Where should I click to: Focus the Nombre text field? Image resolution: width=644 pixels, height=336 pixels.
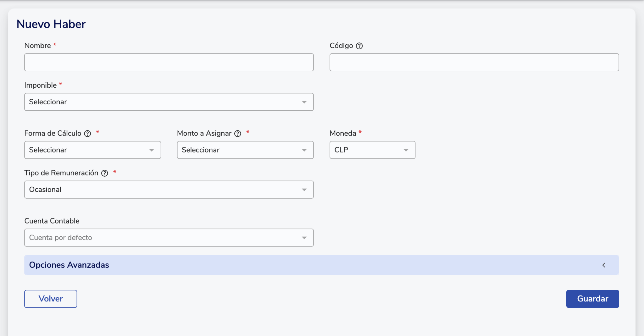point(169,62)
